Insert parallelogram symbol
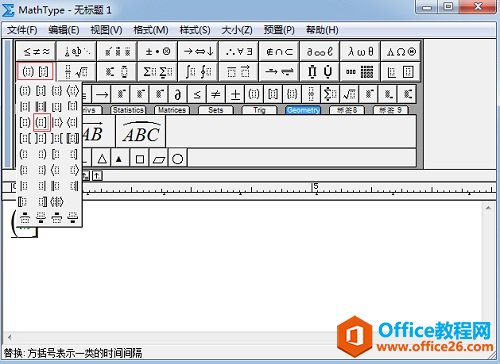The height and width of the screenshot is (364, 500). tap(159, 159)
